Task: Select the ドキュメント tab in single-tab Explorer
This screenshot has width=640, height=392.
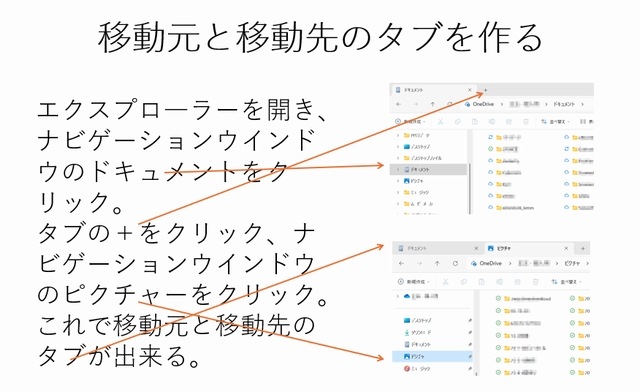Action: pos(434,90)
